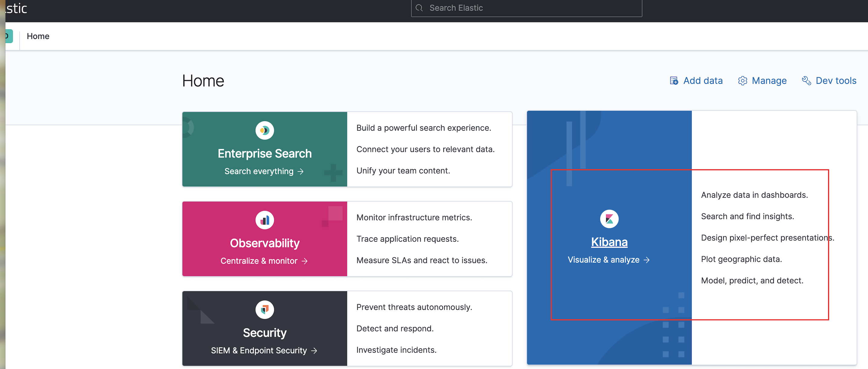The width and height of the screenshot is (868, 369).
Task: Open the Security title
Action: [x=265, y=333]
